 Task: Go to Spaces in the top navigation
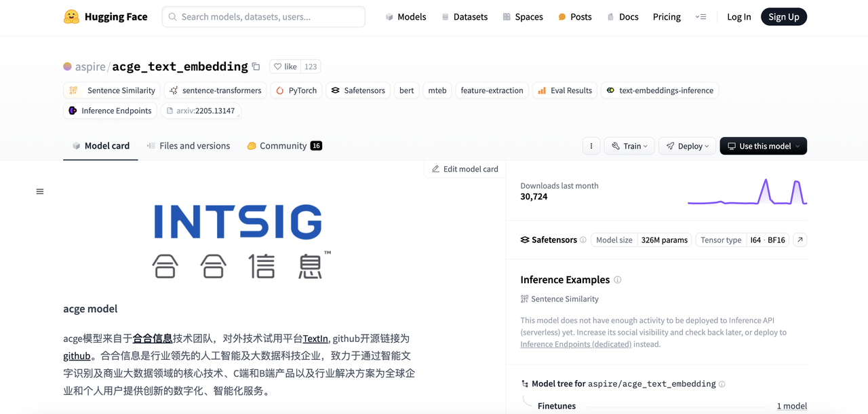[523, 17]
